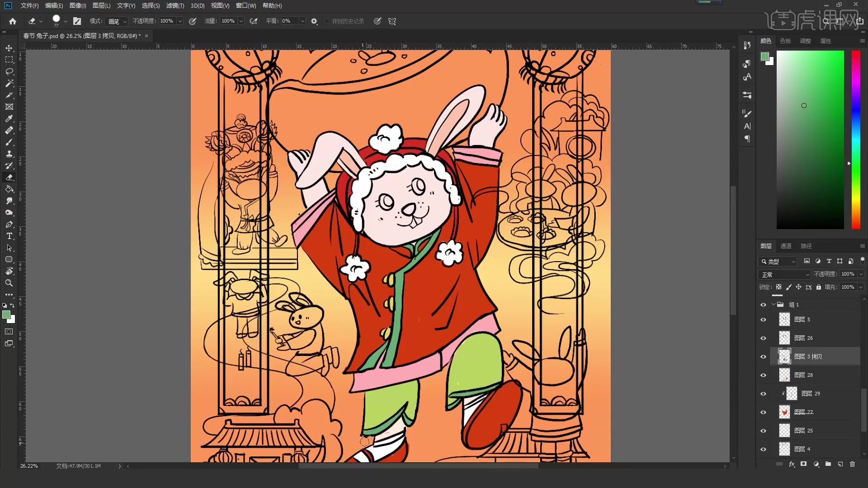868x488 pixels.
Task: Switch to the 色板 tab
Action: point(785,41)
